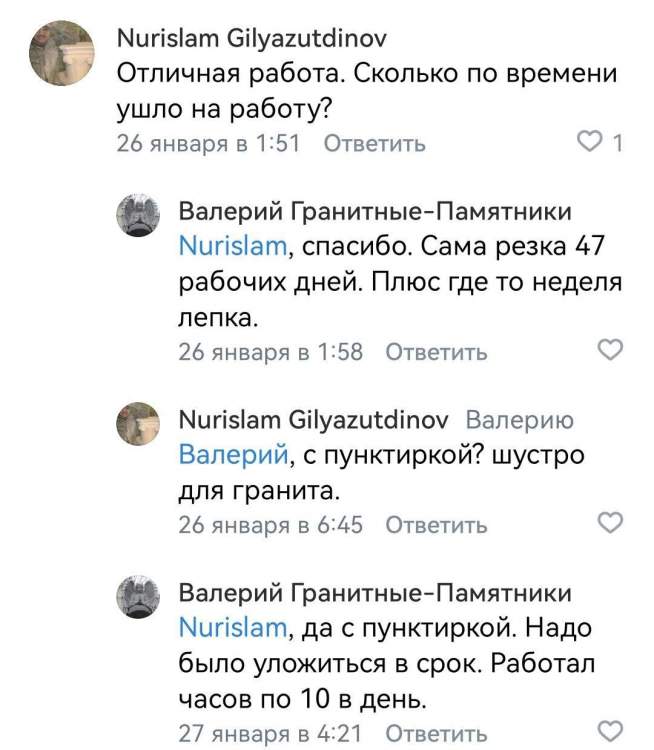Open Nurislam Gilyazutdinov's profile from top comment name
Screen dimensions: 654x750
(252, 39)
